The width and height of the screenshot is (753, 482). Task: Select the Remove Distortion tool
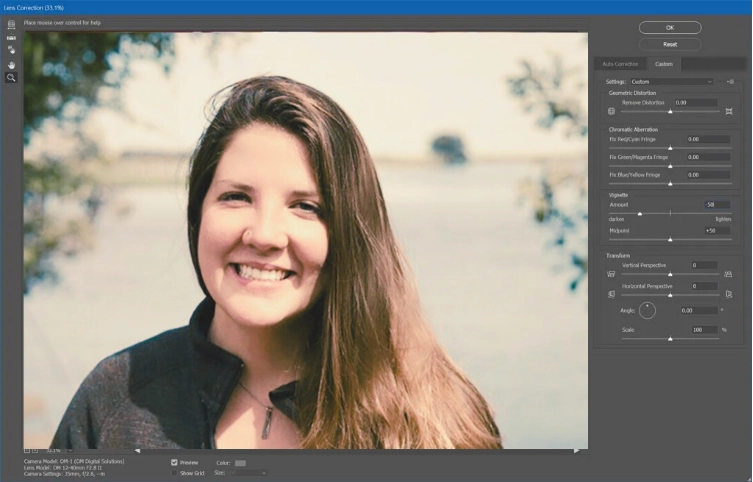11,24
